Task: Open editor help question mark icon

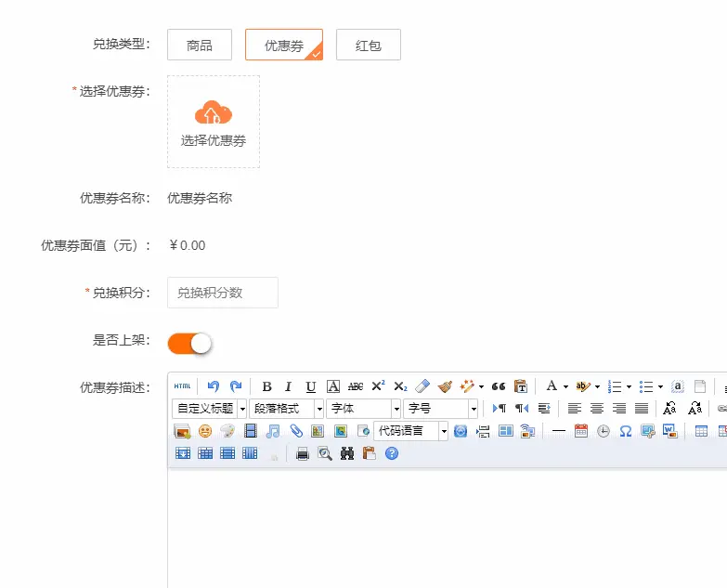Action: (x=392, y=453)
